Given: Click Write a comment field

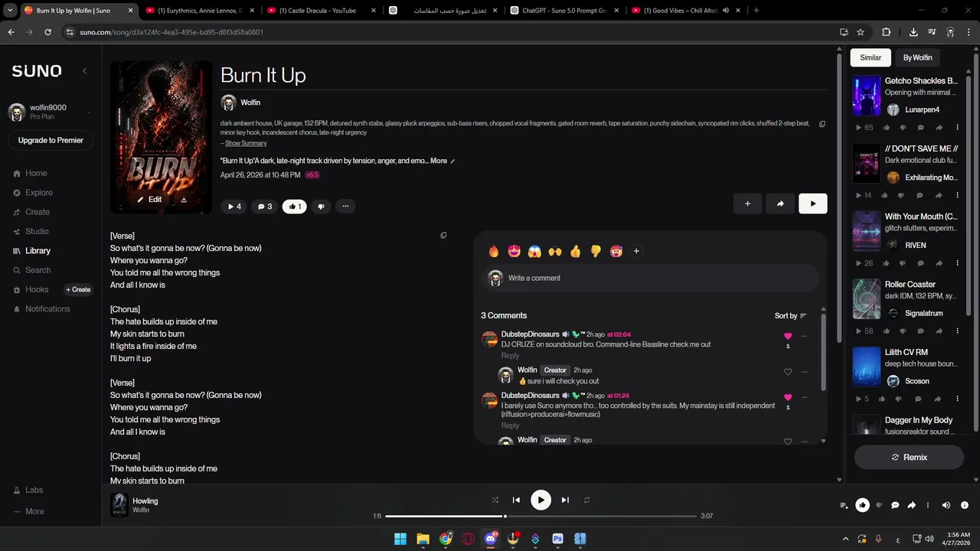Looking at the screenshot, I should (x=650, y=278).
